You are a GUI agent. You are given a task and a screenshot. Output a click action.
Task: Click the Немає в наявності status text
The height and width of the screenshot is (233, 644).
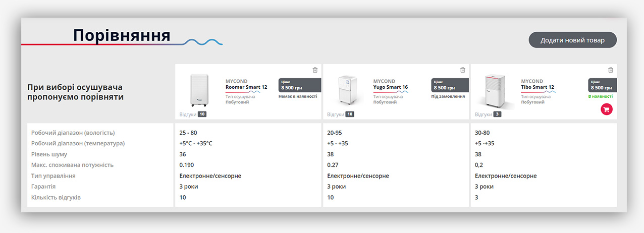tap(298, 96)
